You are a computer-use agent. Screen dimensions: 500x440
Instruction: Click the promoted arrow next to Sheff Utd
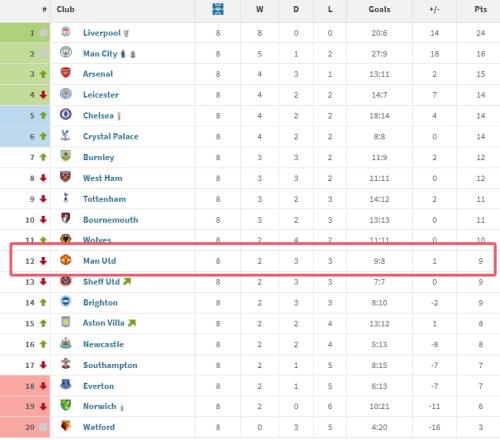coord(127,282)
